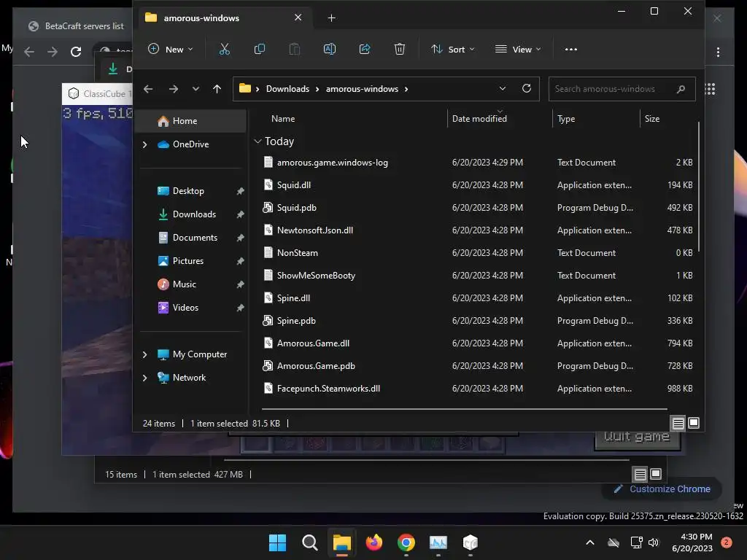Switch to large thumbnails view icon

[694, 423]
